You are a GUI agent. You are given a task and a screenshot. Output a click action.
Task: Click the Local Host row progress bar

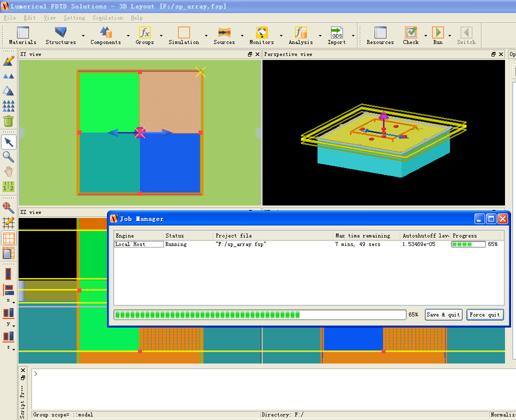point(468,244)
